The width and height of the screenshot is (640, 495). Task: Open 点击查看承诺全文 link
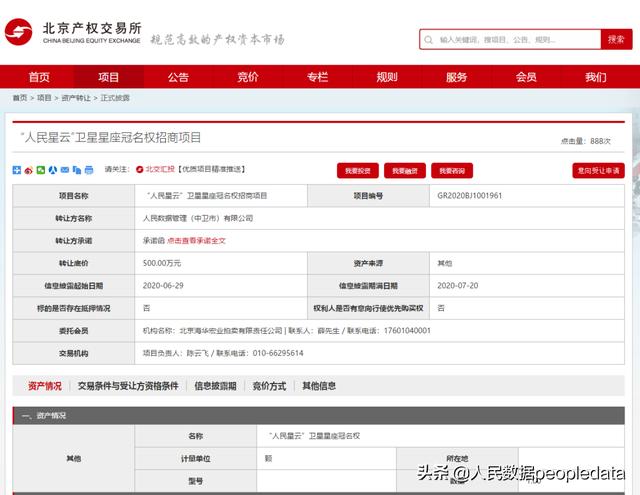pyautogui.click(x=196, y=240)
